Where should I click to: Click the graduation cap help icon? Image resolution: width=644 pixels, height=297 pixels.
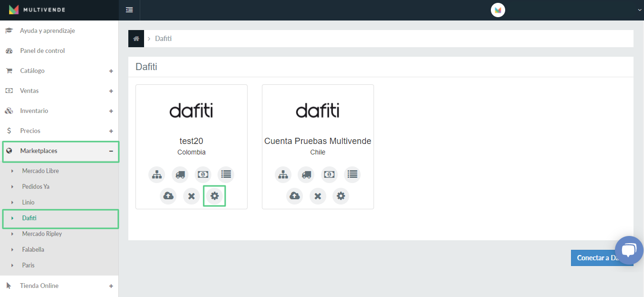pyautogui.click(x=9, y=31)
